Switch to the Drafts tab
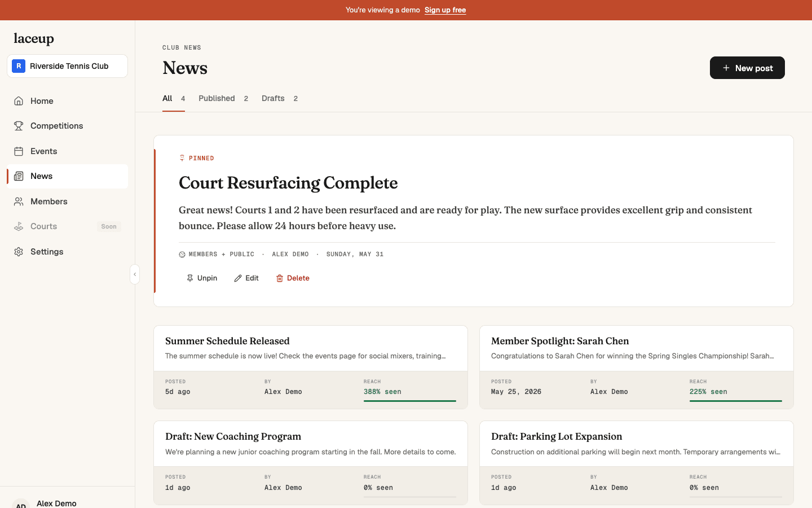 click(280, 98)
